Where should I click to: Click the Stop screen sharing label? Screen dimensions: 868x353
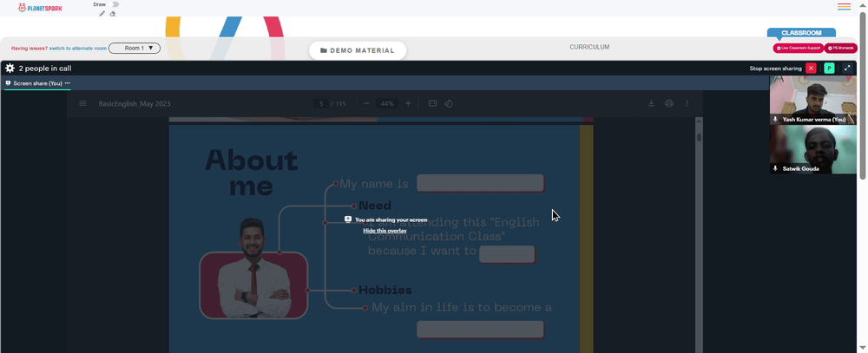(x=775, y=69)
